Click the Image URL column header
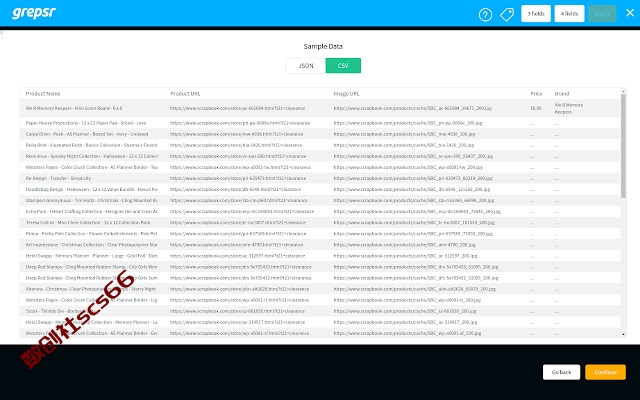Screen dimensions: 640x400 coord(346,93)
